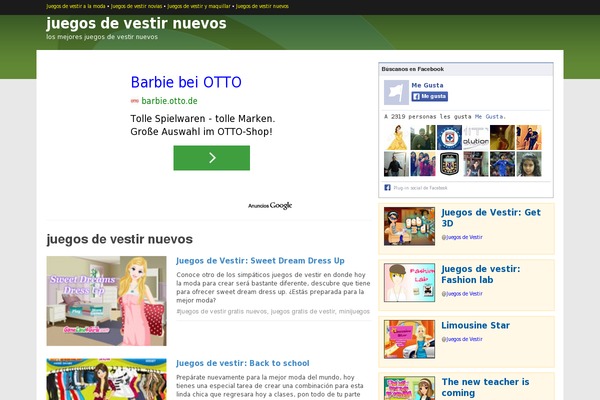Screen dimensions: 600x400
Task: Click @Juegos de Vestir under Limousine Star
Action: click(462, 340)
